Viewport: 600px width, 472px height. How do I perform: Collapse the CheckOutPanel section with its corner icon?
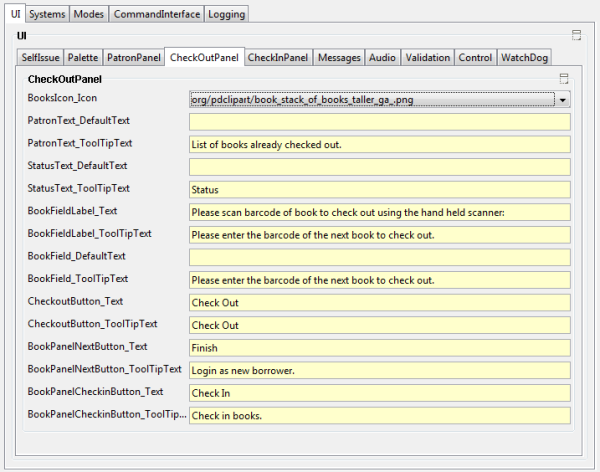coord(564,78)
